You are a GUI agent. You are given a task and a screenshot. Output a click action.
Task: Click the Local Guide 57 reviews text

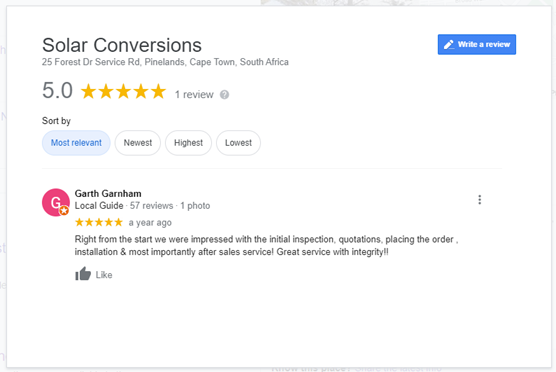(x=124, y=206)
